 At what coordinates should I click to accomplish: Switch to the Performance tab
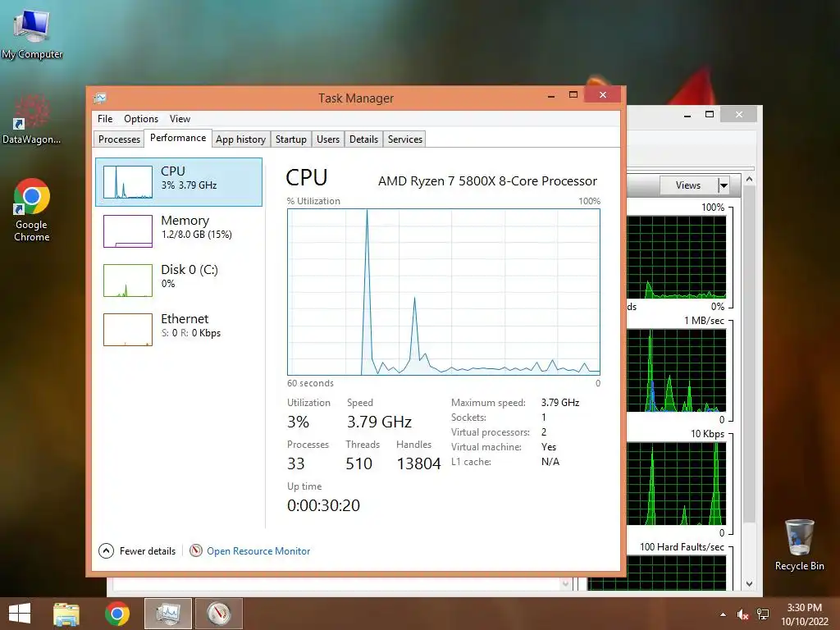[x=178, y=138]
